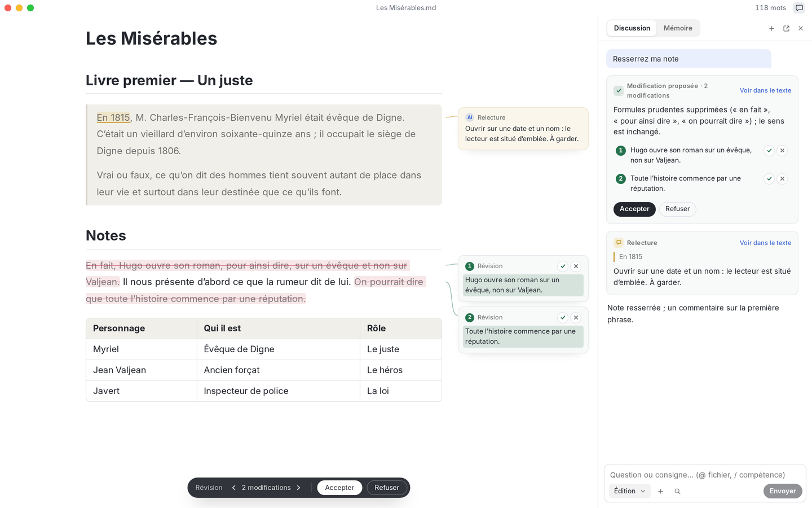Accept the 'Toute l'histoire commence' revision card checkmark
This screenshot has height=508, width=812.
pyautogui.click(x=563, y=318)
